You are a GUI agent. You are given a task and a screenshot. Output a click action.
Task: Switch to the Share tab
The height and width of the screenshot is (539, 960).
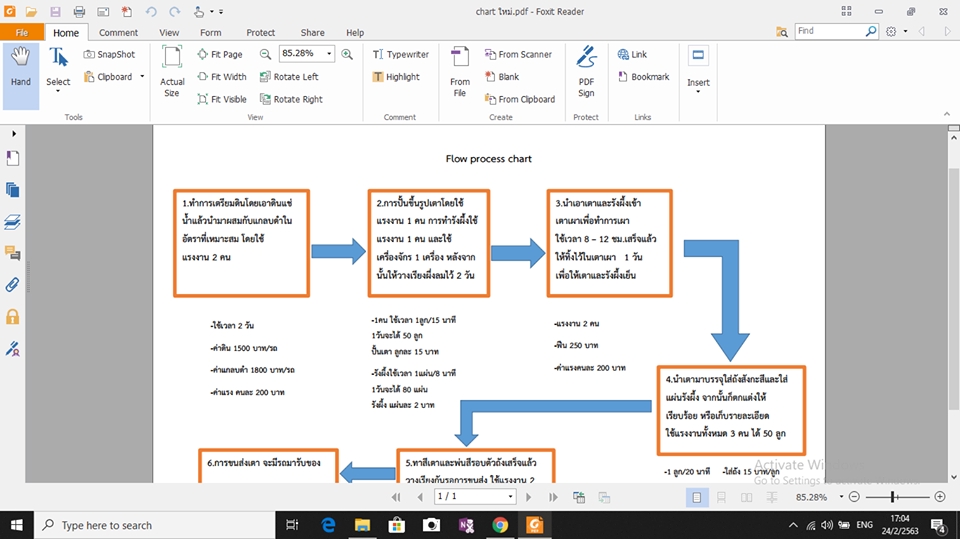coord(312,32)
